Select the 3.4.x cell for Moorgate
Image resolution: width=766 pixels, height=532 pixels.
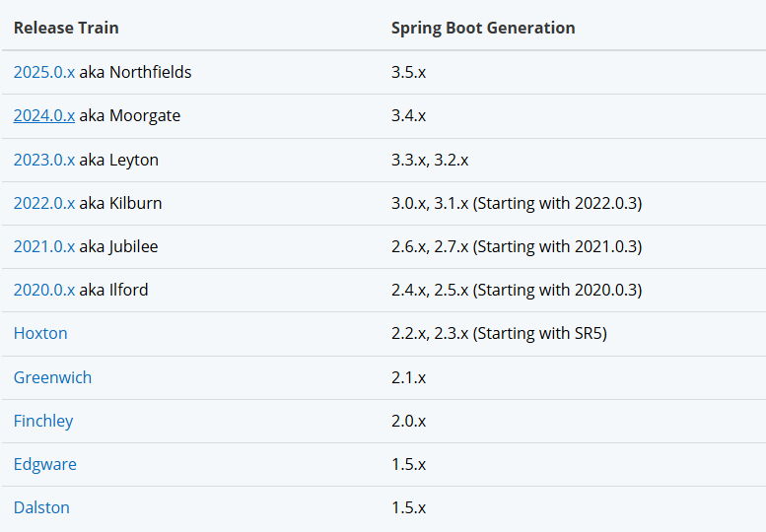click(408, 115)
